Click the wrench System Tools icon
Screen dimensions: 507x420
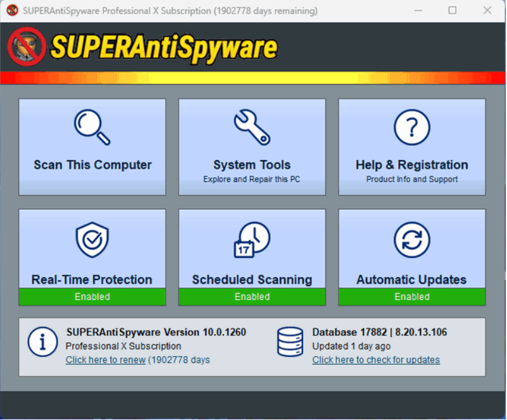(252, 127)
